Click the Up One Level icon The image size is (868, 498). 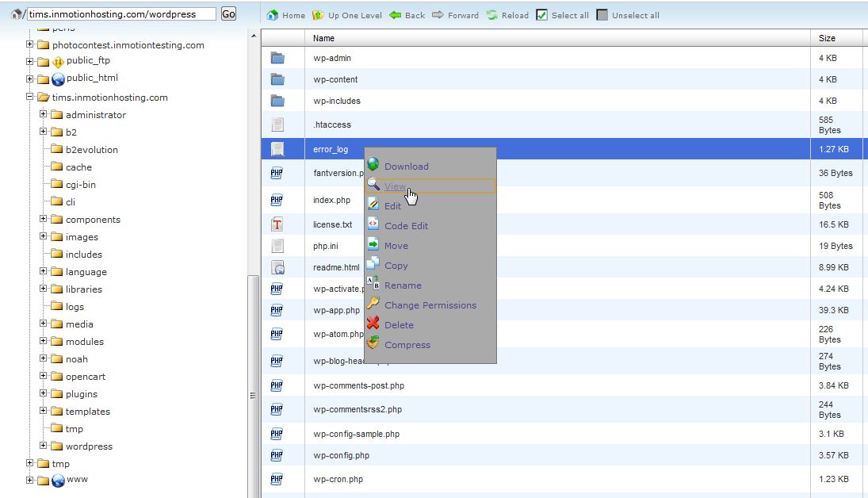[x=319, y=15]
